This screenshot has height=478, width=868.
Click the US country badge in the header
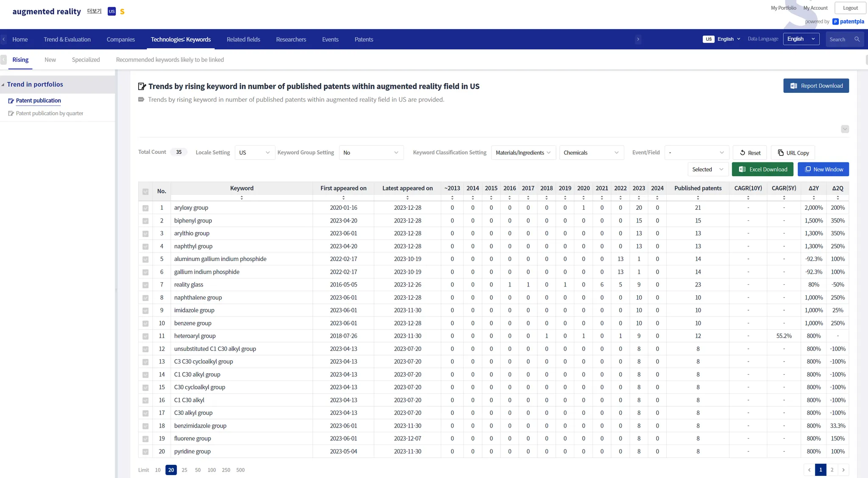[x=111, y=11]
